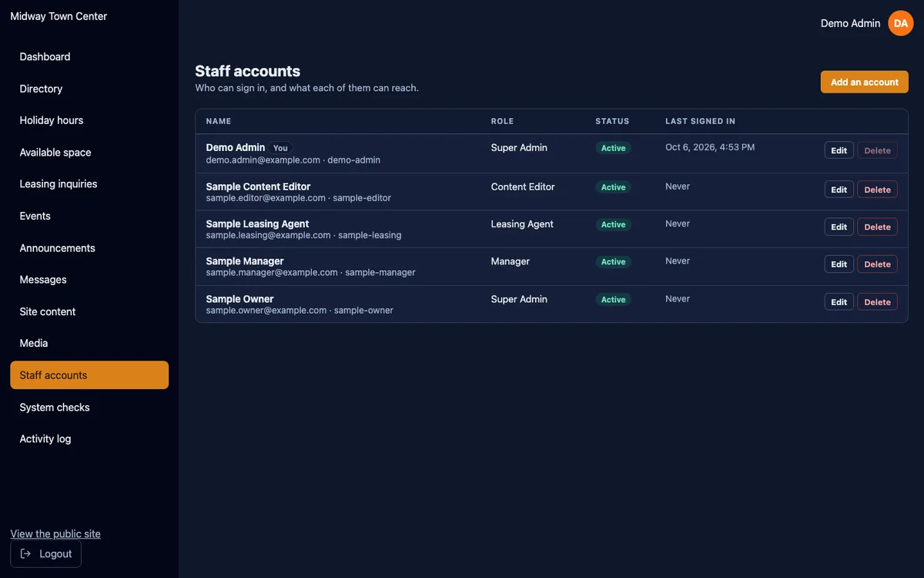Open Announcements section

point(89,248)
